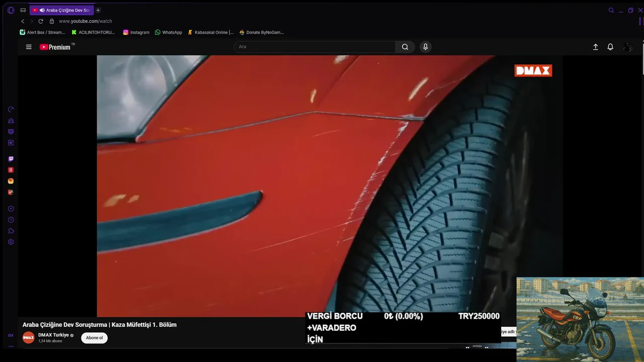The height and width of the screenshot is (362, 644).
Task: Open GX Cleaner broom in sidebar
Action: pos(11,120)
